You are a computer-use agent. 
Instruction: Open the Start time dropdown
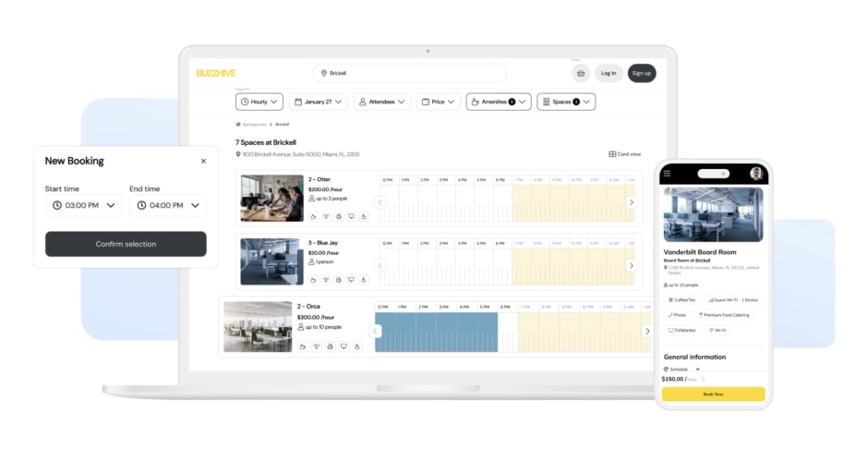tap(84, 205)
